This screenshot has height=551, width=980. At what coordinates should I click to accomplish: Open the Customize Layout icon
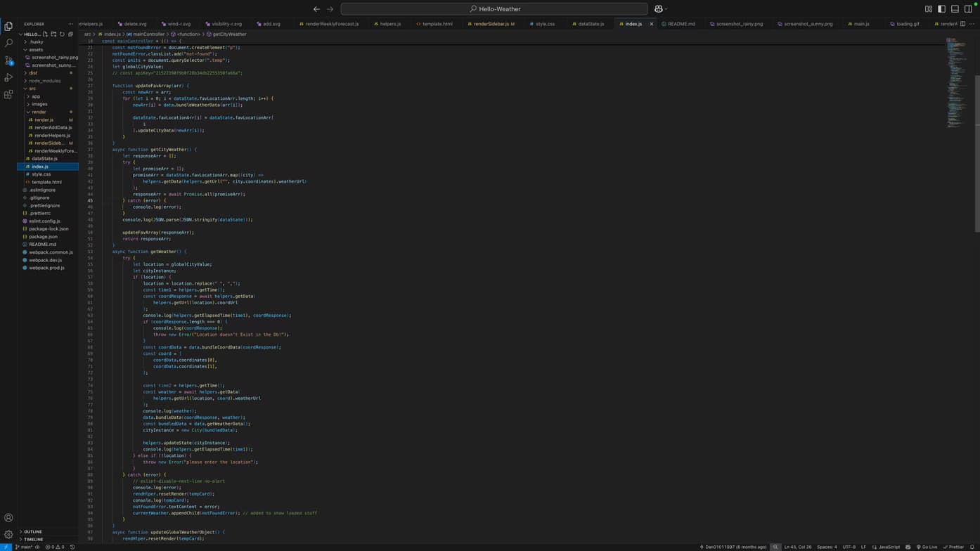point(929,9)
